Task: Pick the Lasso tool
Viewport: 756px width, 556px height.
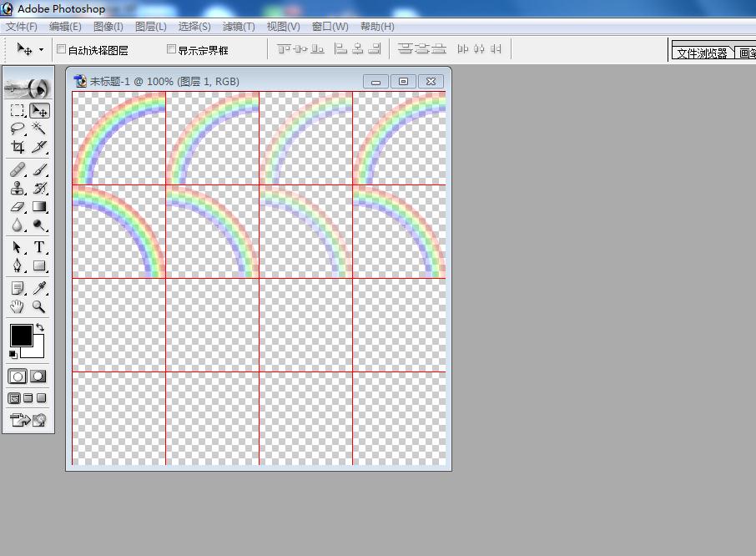Action: click(x=18, y=129)
